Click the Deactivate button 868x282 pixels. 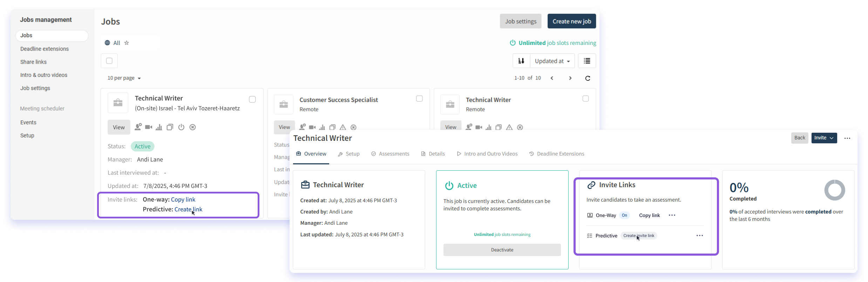502,250
